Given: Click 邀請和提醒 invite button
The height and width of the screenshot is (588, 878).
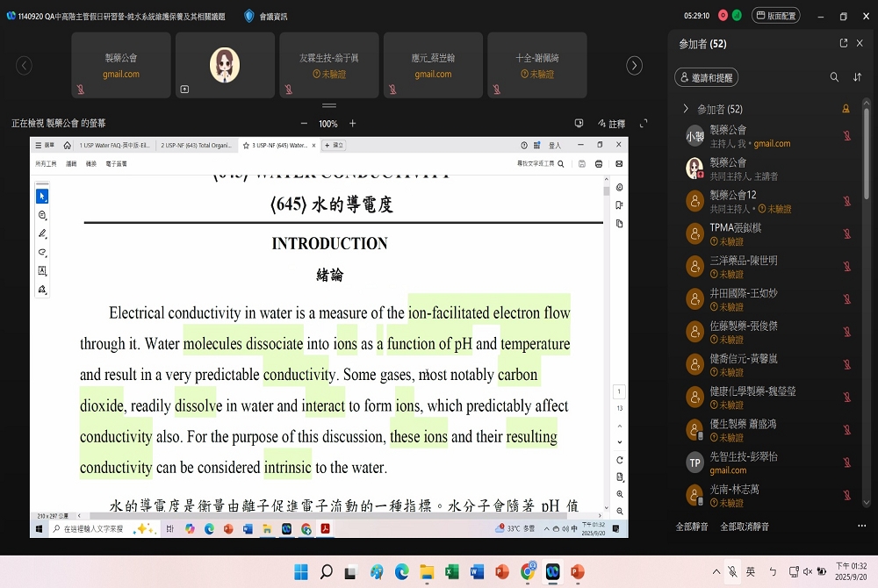Looking at the screenshot, I should click(x=706, y=77).
